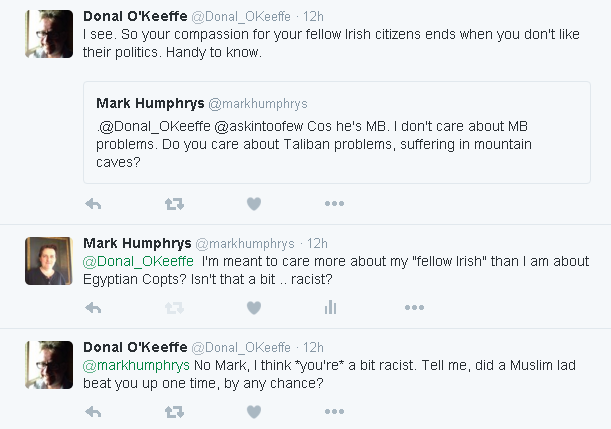Open more options on Donal's last tweet
The width and height of the screenshot is (611, 429).
click(x=334, y=410)
